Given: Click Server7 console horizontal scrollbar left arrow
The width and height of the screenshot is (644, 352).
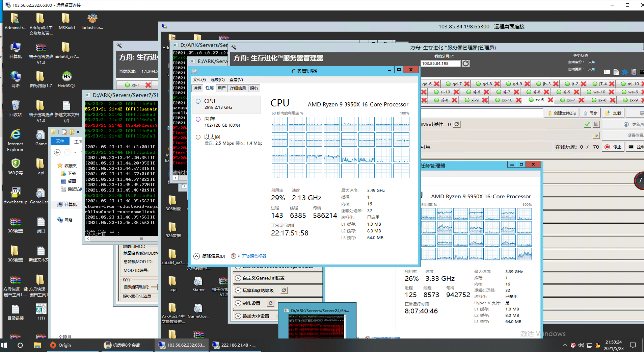Looking at the screenshot, I should click(x=88, y=238).
